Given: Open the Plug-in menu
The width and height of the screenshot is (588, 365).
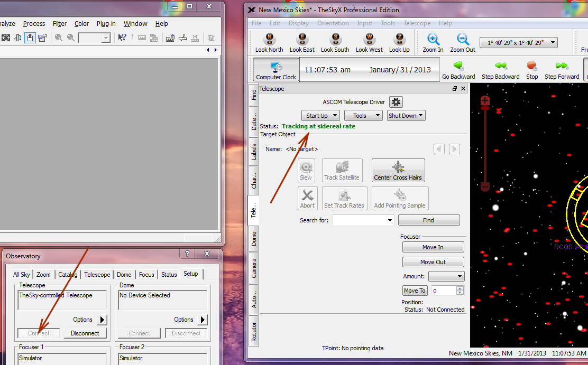Looking at the screenshot, I should [106, 24].
